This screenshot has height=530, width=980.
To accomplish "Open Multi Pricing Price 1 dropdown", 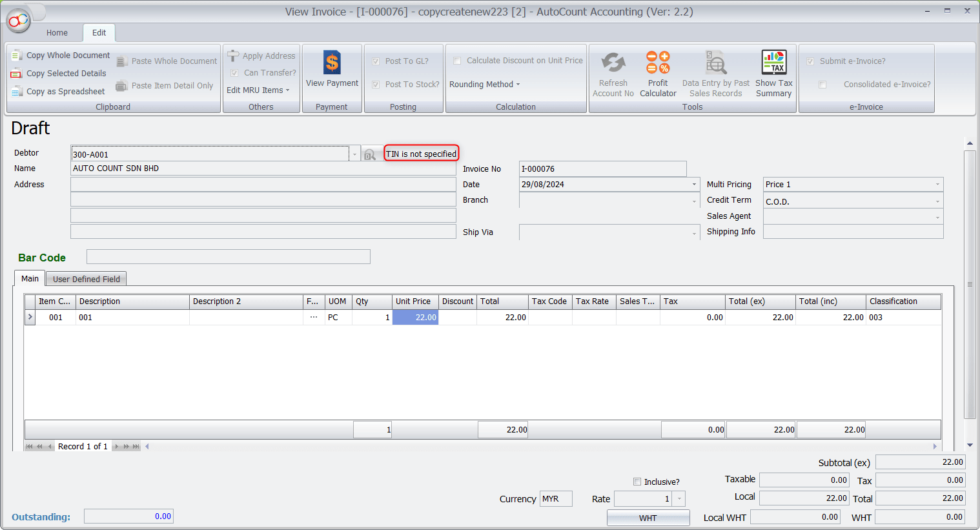I will pyautogui.click(x=937, y=185).
